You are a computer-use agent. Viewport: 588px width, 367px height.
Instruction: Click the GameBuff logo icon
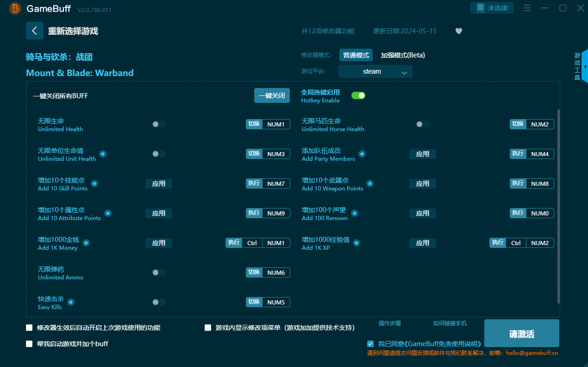15,8
